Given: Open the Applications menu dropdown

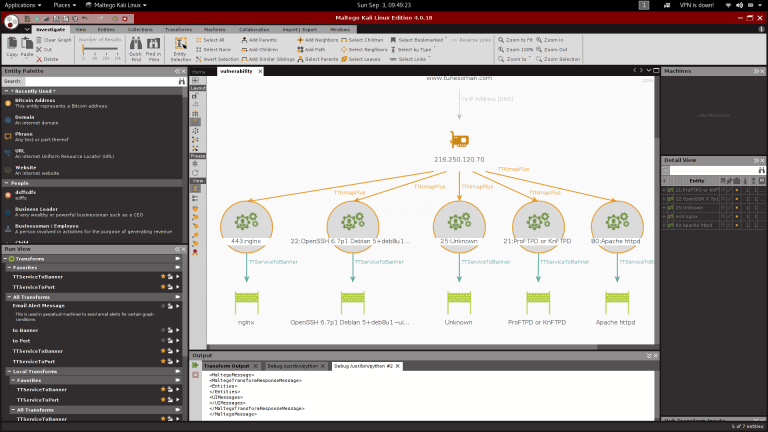Looking at the screenshot, I should point(23,5).
